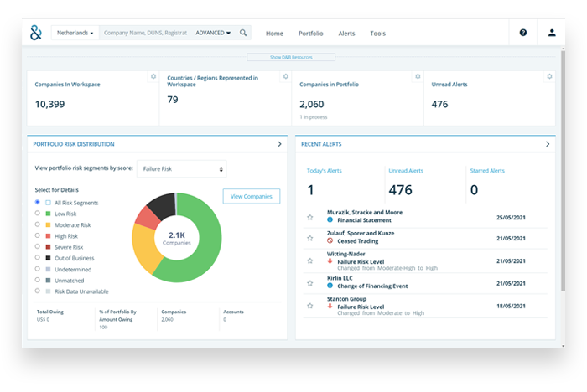The height and width of the screenshot is (392, 587).
Task: Star the Kirlin LLC alert
Action: (310, 283)
